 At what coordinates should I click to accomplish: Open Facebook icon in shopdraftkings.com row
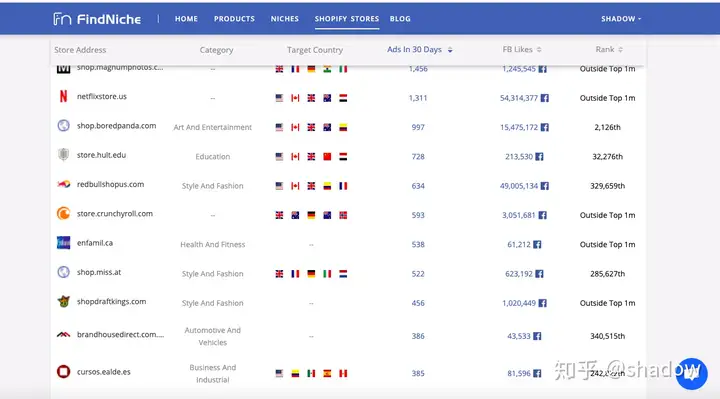pos(542,303)
